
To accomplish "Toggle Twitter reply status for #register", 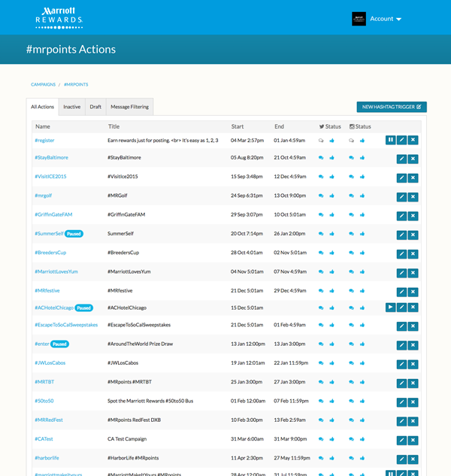I will tap(321, 141).
